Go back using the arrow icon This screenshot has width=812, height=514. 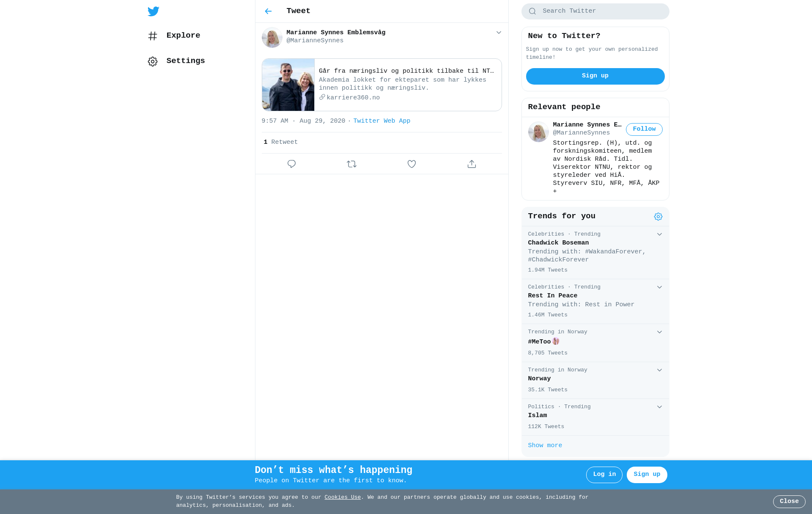pos(268,11)
